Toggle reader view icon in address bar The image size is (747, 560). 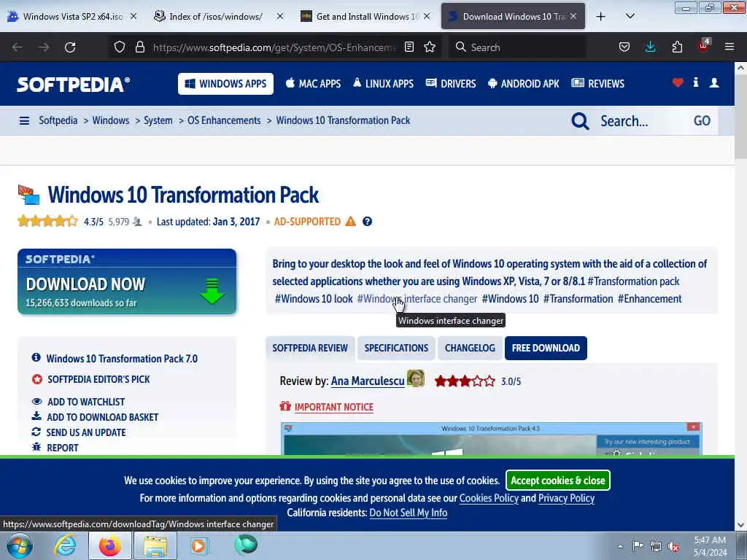click(409, 47)
